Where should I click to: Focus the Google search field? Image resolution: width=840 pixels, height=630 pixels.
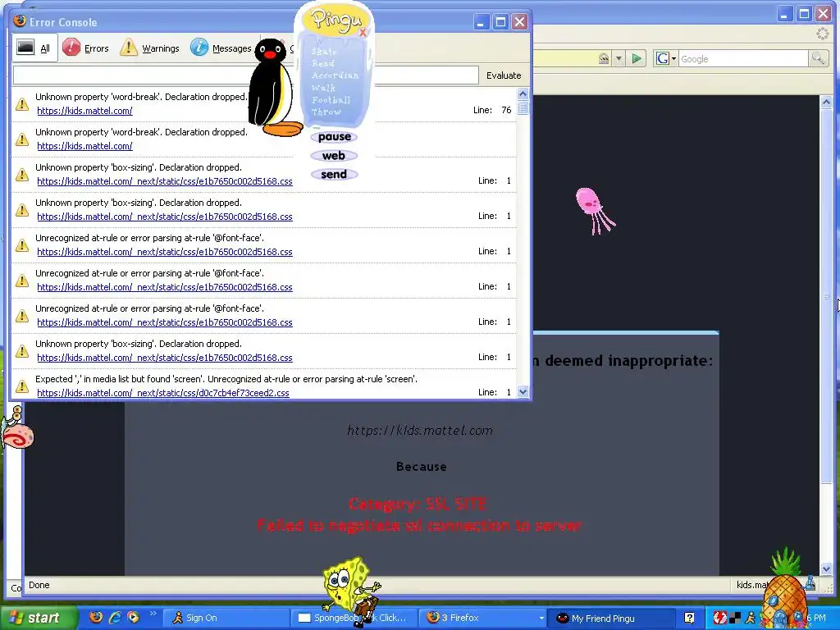[743, 59]
